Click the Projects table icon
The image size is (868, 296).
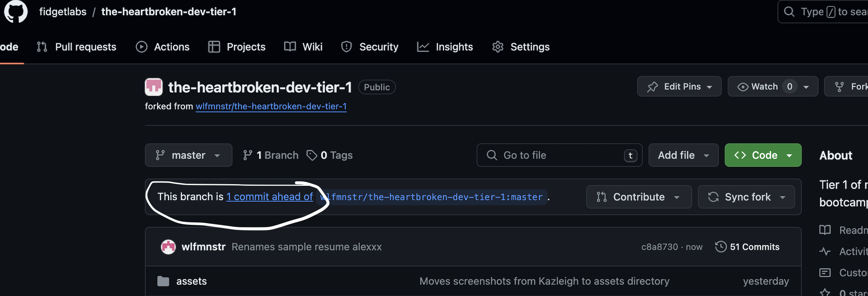tap(214, 47)
